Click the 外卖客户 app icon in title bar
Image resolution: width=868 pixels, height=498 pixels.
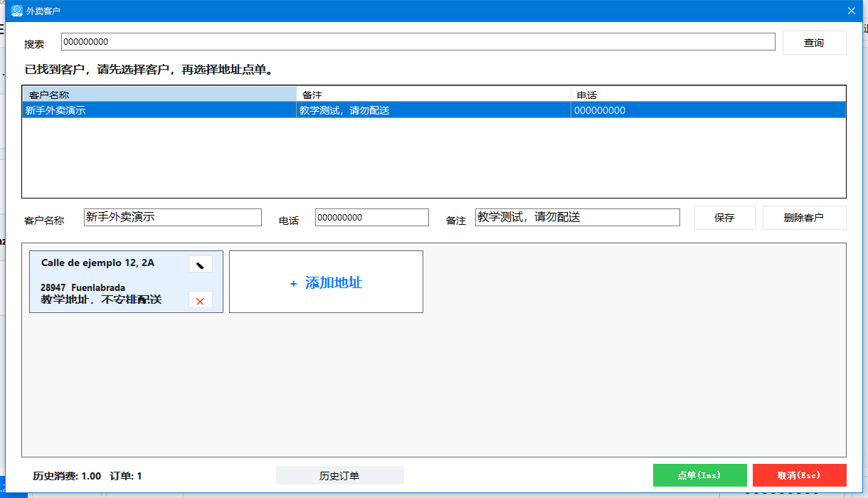pyautogui.click(x=17, y=11)
